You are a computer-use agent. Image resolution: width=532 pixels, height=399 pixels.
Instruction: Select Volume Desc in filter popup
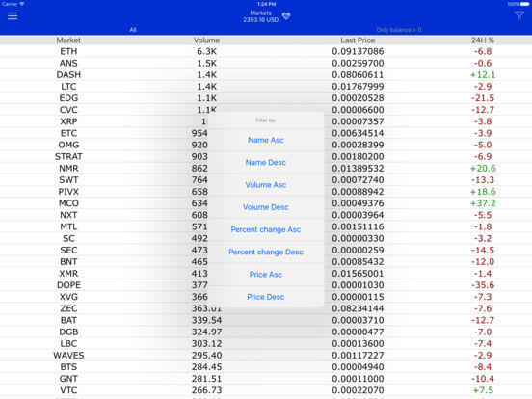[x=266, y=207]
